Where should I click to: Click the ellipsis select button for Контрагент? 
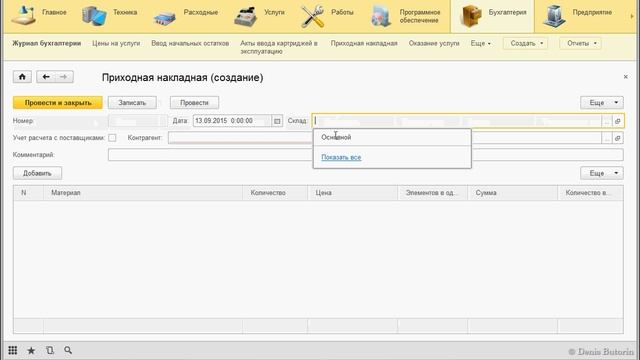607,138
